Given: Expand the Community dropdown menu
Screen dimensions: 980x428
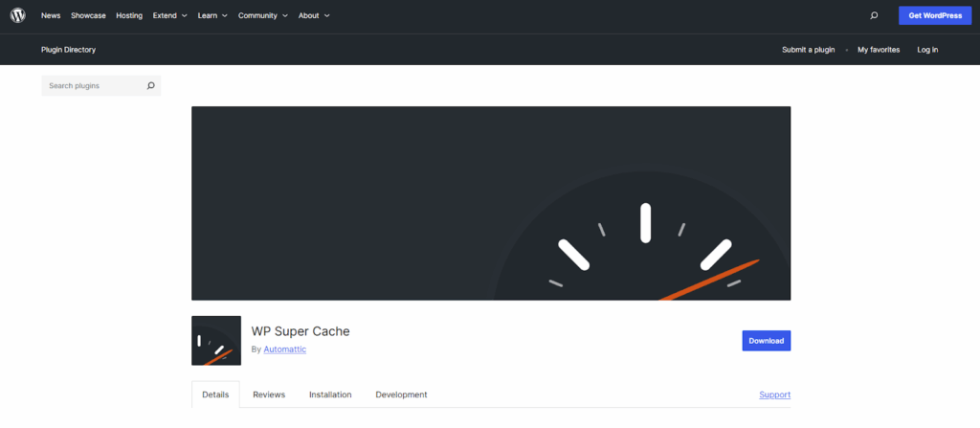Looking at the screenshot, I should tap(263, 15).
